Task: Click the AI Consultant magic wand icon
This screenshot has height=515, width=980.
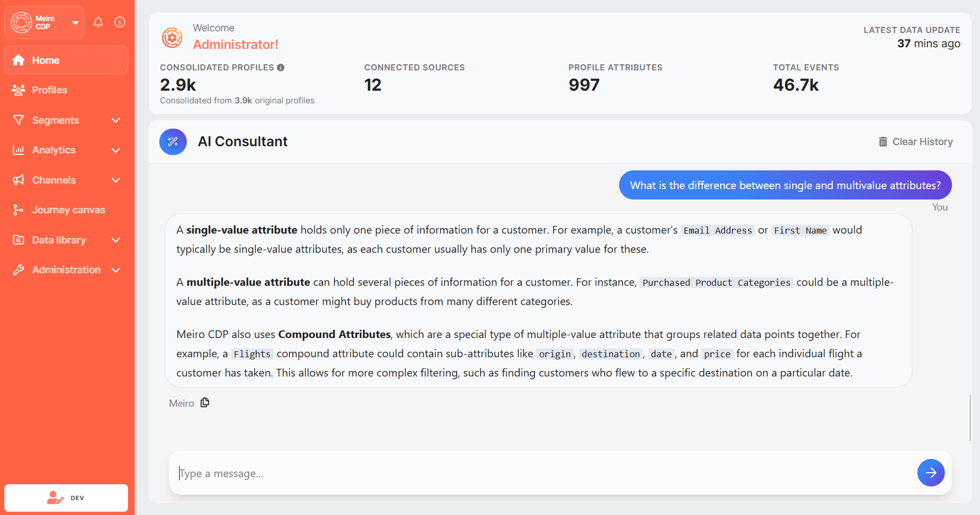Action: (173, 142)
